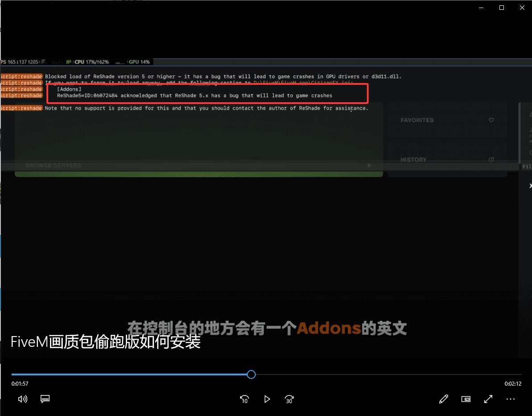Click the ReShade5=ID:06072484 console line
Image resolution: width=532 pixels, height=416 pixels.
pos(195,96)
